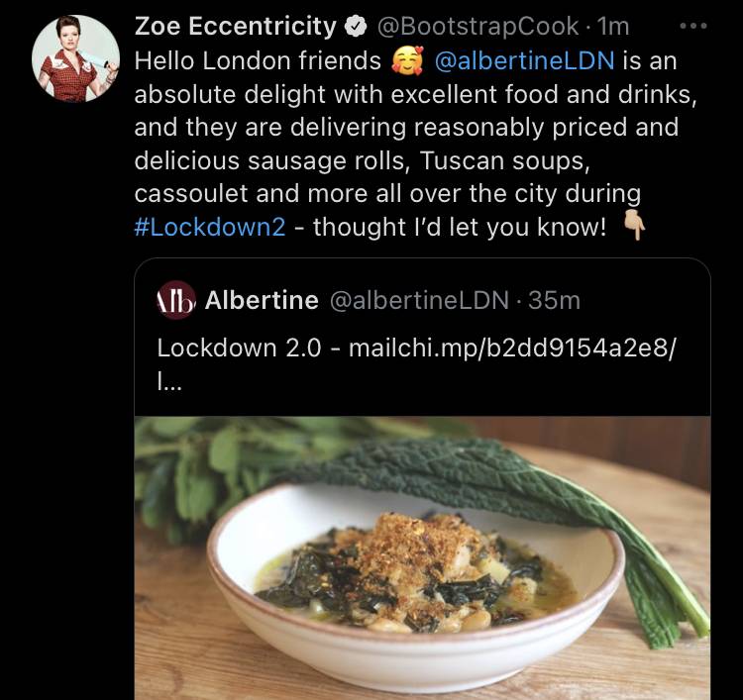Open Zoe Eccentricity's profile avatar
This screenshot has width=743, height=700.
[76, 58]
